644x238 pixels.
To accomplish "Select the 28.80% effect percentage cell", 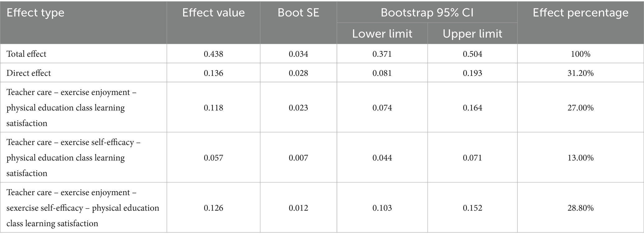I will tap(581, 208).
